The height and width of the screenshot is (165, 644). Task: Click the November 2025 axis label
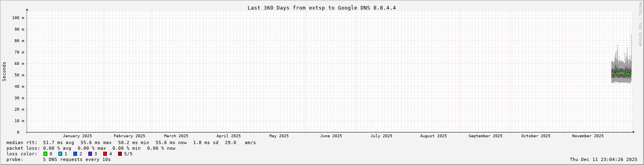pos(588,136)
